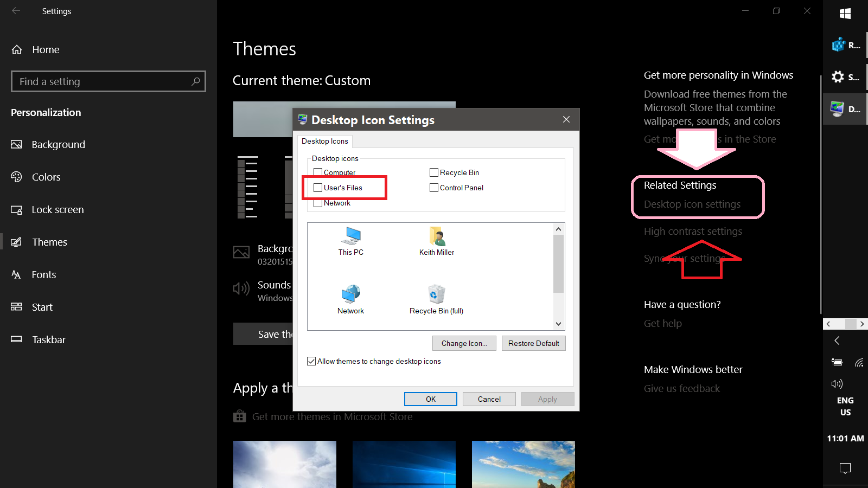
Task: Click the Settings back arrow
Action: pos(16,11)
